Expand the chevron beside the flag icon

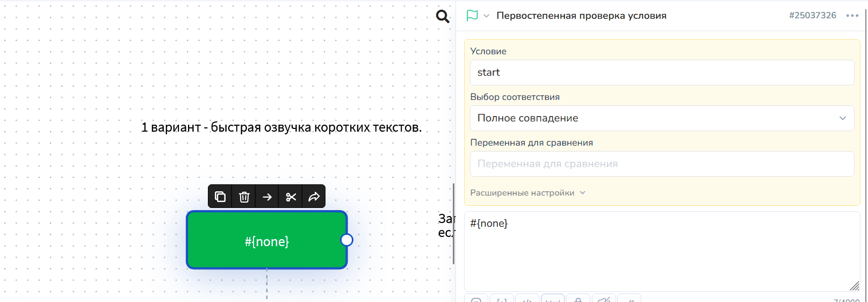point(486,16)
